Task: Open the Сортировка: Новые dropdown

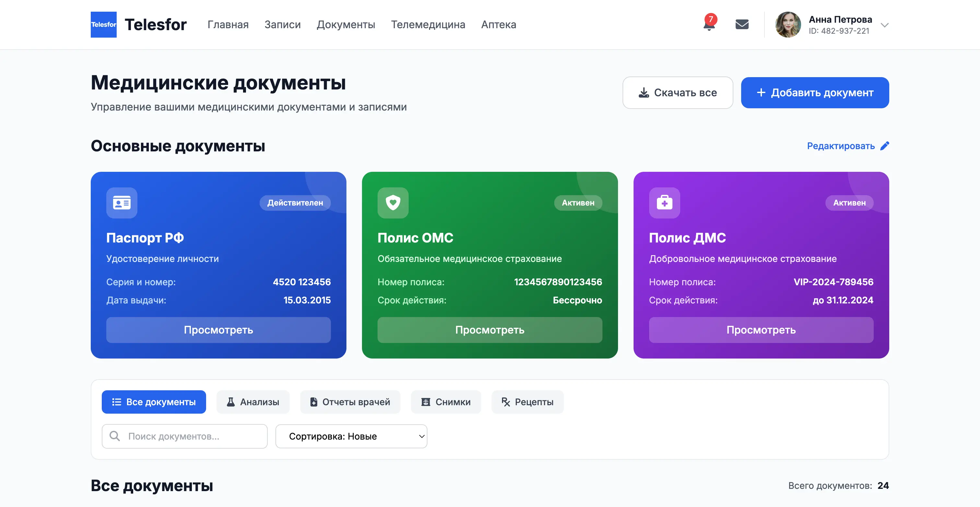Action: 351,436
